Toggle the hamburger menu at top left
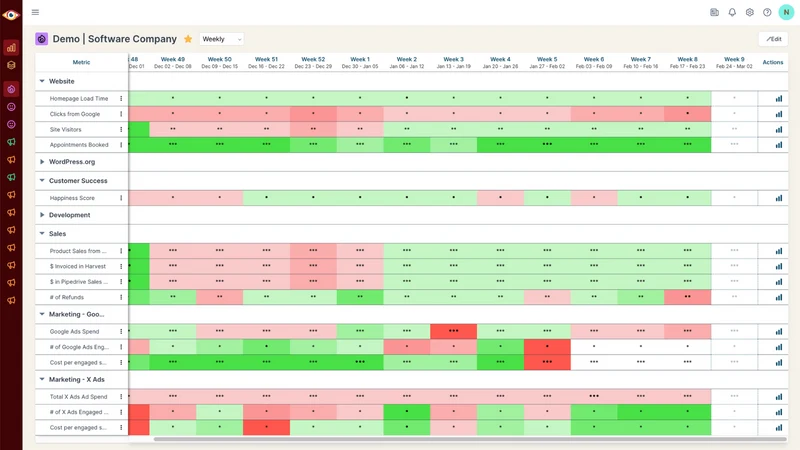Viewport: 800px width, 450px height. 35,12
